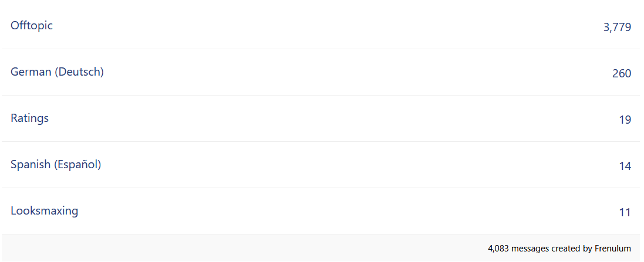The image size is (644, 262).
Task: Click the divider between Spanish and Looksmaxing rows
Action: click(321, 188)
